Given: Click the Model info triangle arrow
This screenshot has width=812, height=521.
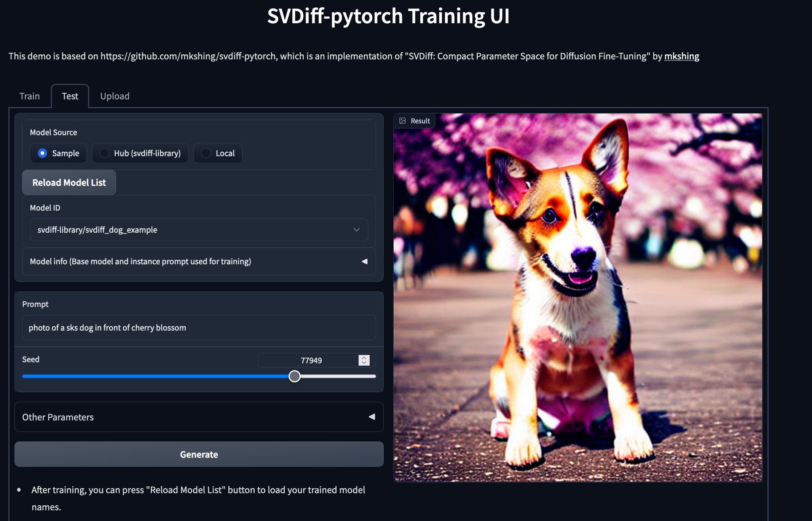Looking at the screenshot, I should coord(364,261).
